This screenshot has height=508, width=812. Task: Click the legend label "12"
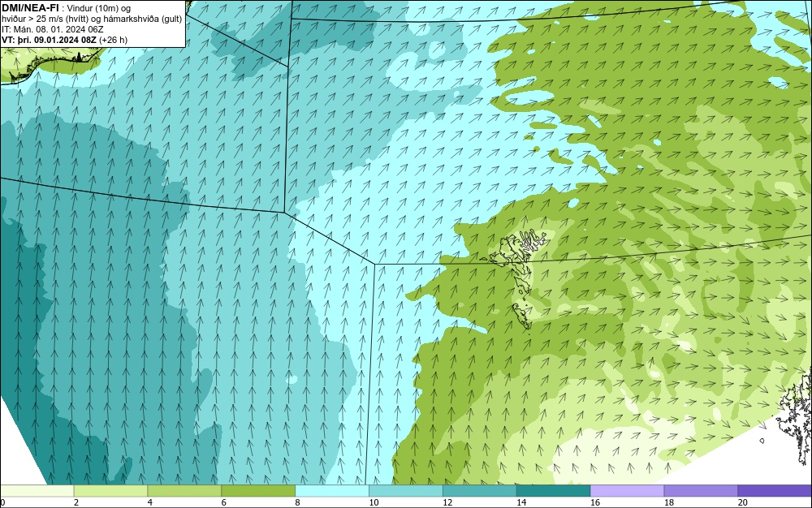447,502
